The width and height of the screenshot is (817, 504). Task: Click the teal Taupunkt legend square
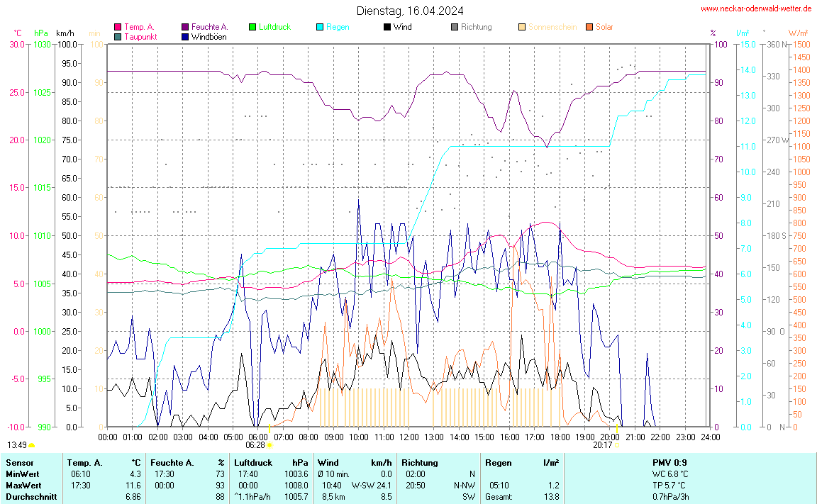coord(118,36)
